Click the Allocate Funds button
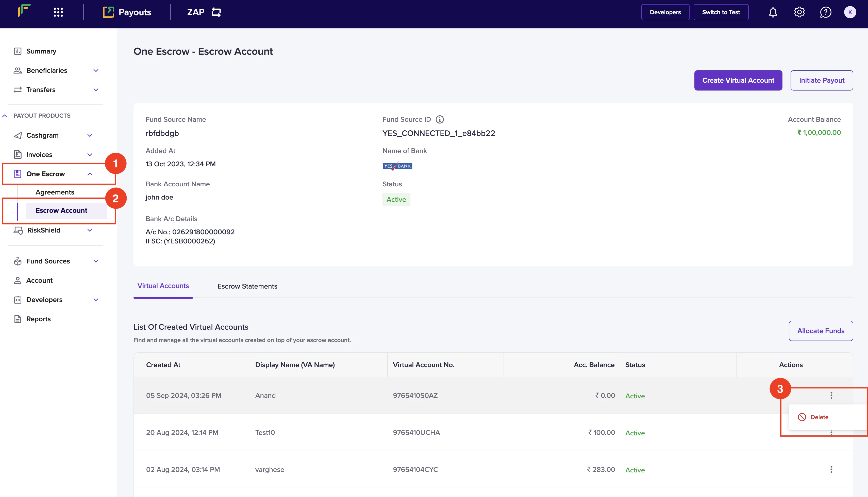868x497 pixels. click(821, 331)
